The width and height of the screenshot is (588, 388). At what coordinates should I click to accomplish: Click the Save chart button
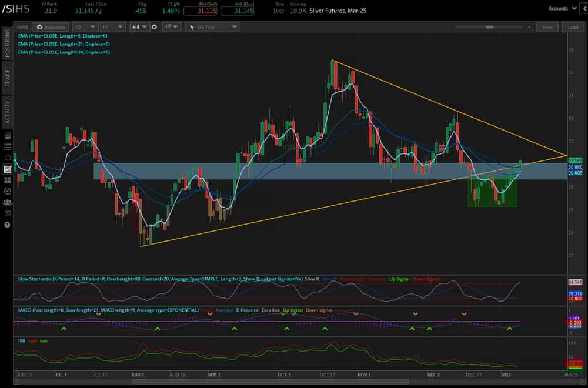547,27
